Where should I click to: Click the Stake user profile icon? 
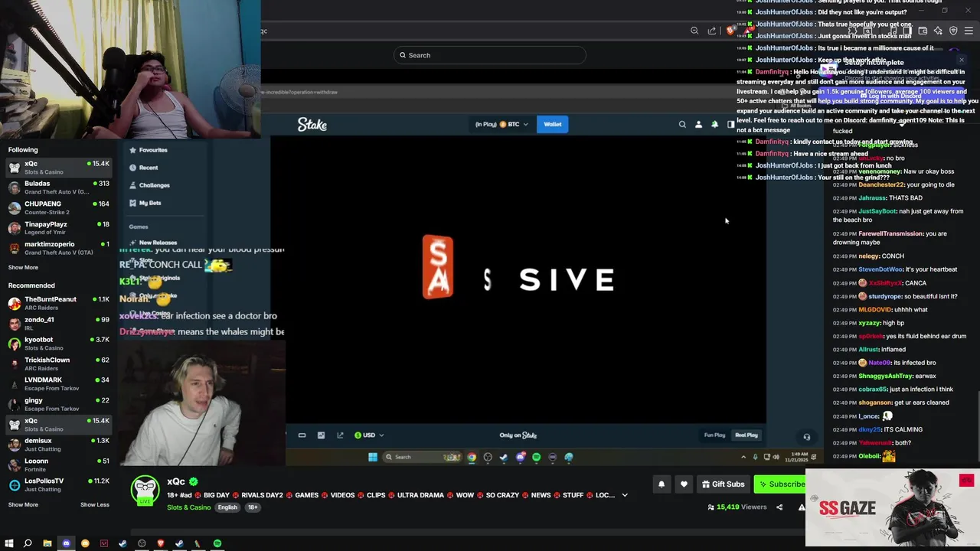click(x=698, y=124)
